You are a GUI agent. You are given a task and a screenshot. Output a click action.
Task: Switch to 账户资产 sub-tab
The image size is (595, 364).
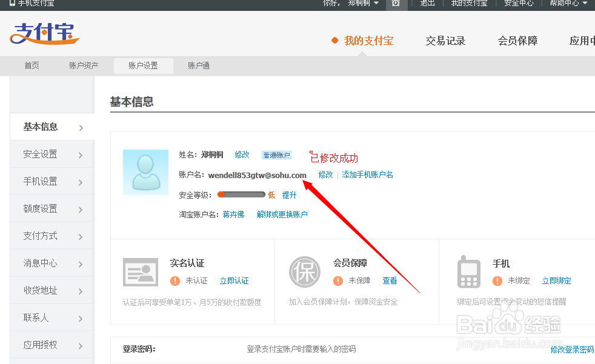[x=84, y=65]
